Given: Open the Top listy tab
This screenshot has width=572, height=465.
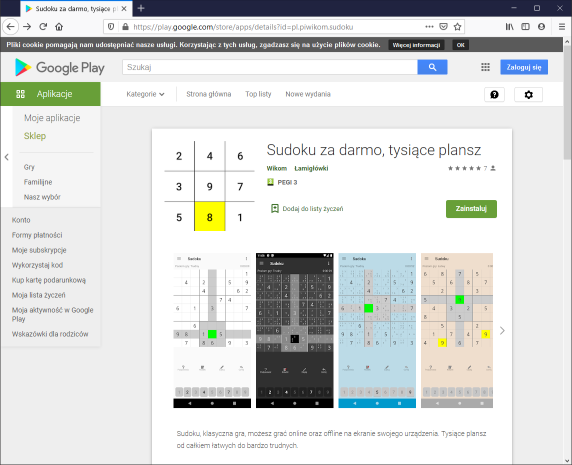Looking at the screenshot, I should 258,94.
